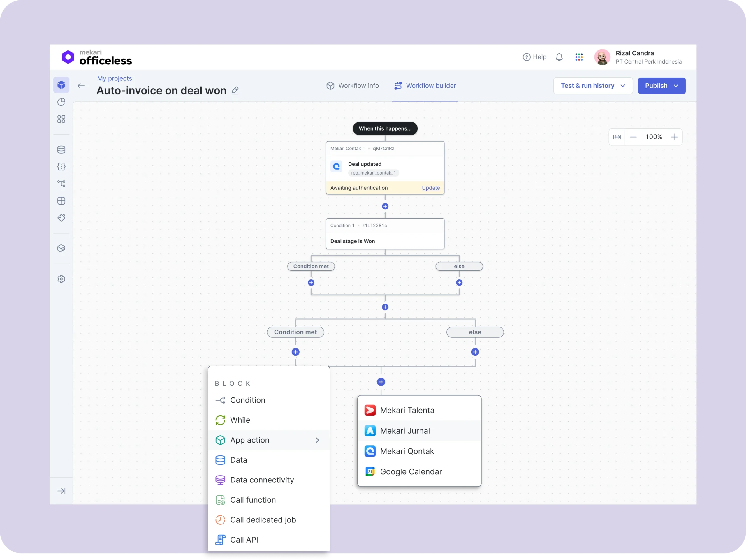This screenshot has width=746, height=560.
Task: Switch to Workflow info tab
Action: pyautogui.click(x=352, y=86)
